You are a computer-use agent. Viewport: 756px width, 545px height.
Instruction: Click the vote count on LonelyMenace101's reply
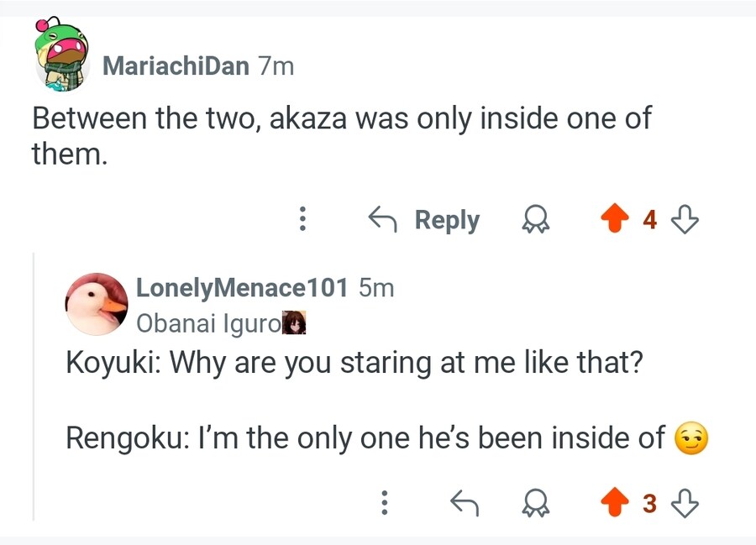648,503
